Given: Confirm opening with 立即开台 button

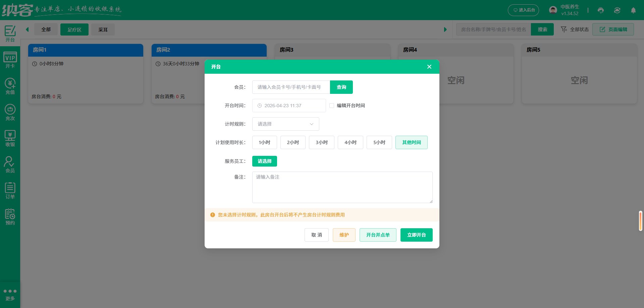Looking at the screenshot, I should point(416,235).
